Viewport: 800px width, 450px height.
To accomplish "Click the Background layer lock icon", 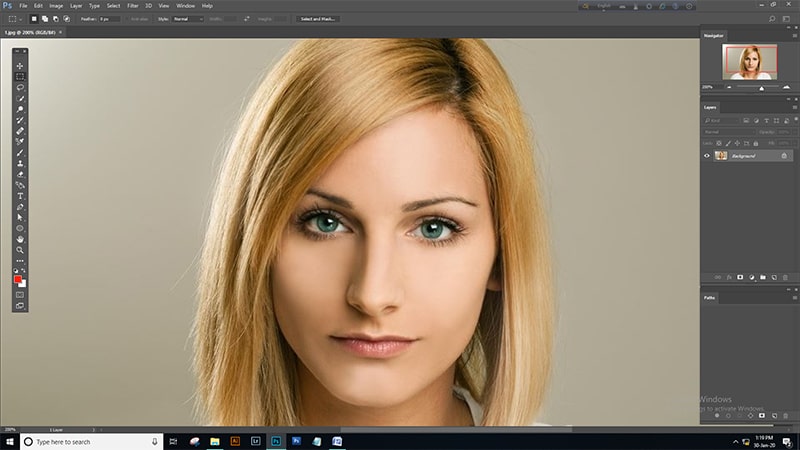I will pyautogui.click(x=784, y=156).
